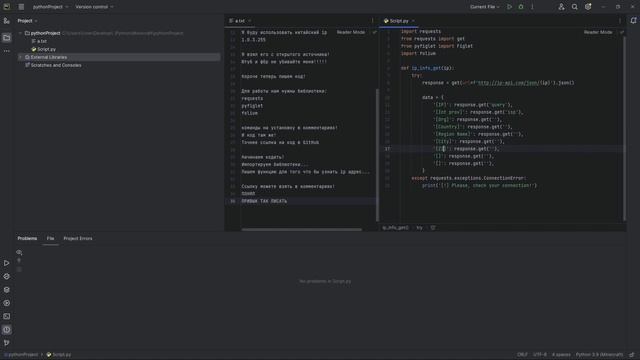Collapse the pythonProject root folder
Screen dimensions: 640x360
pos(20,33)
